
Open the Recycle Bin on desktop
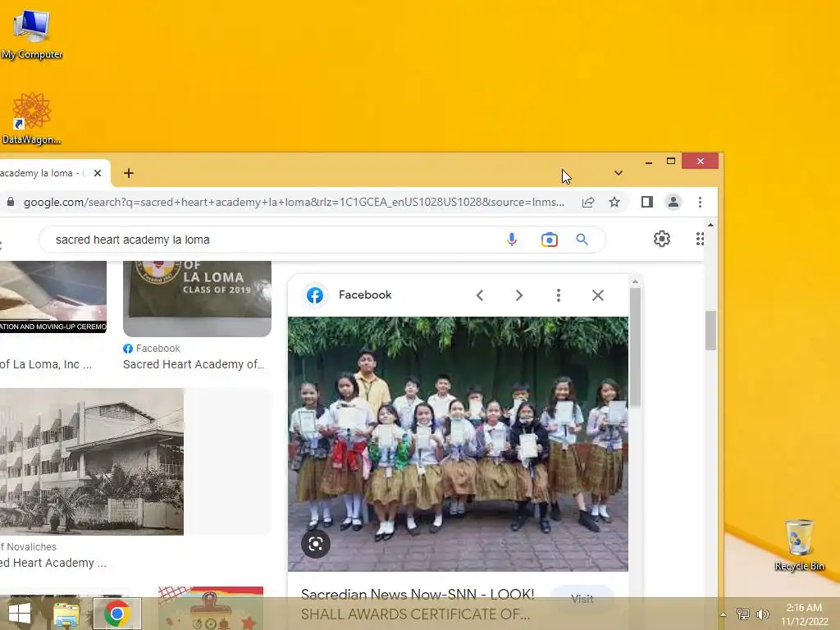(x=799, y=546)
